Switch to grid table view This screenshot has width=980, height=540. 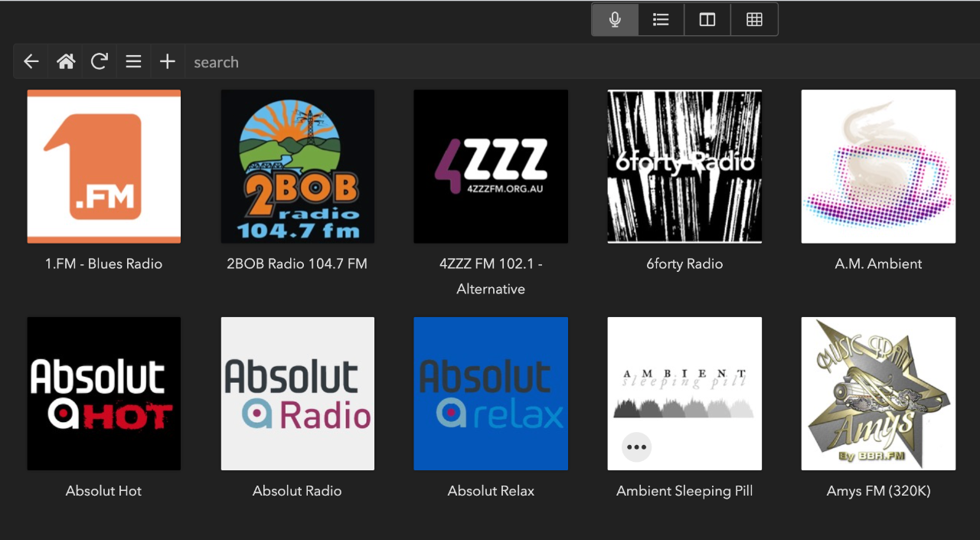click(x=754, y=20)
